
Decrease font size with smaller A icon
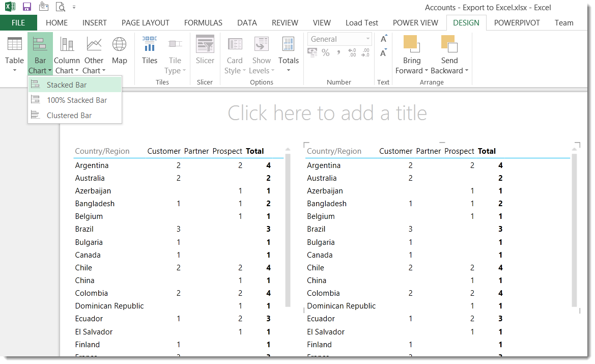click(x=384, y=52)
